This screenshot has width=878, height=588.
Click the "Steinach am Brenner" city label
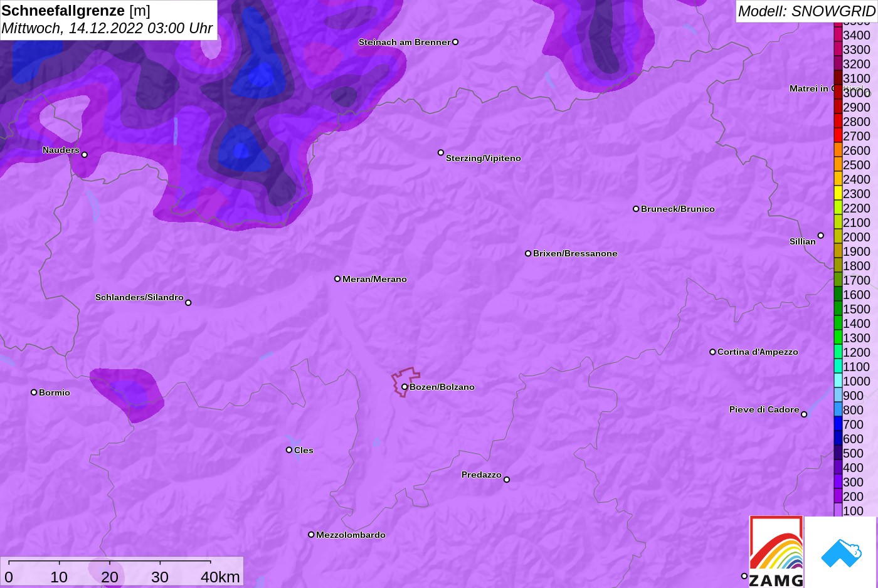pos(405,42)
